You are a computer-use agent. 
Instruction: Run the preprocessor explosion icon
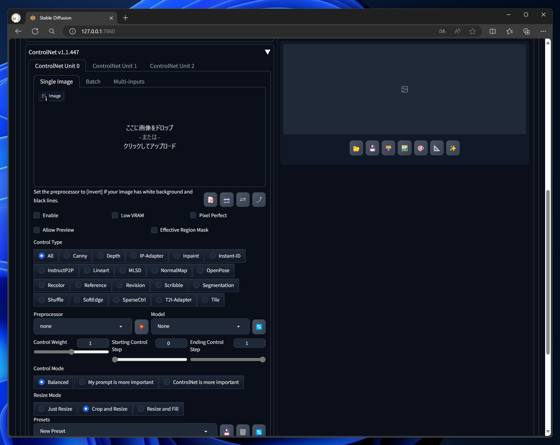(141, 327)
